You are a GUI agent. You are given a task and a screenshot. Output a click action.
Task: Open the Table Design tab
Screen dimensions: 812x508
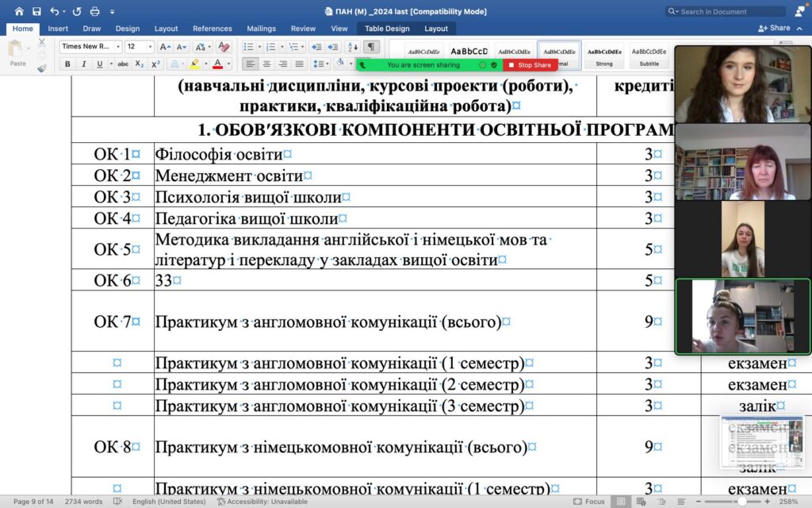[x=387, y=29]
